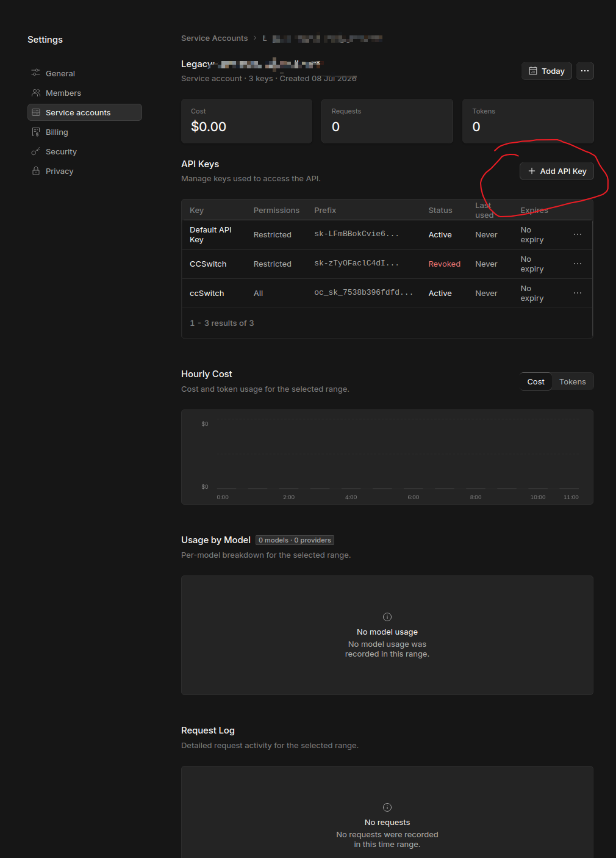This screenshot has height=858, width=616.
Task: Switch hourly chart to Tokens view
Action: (572, 381)
